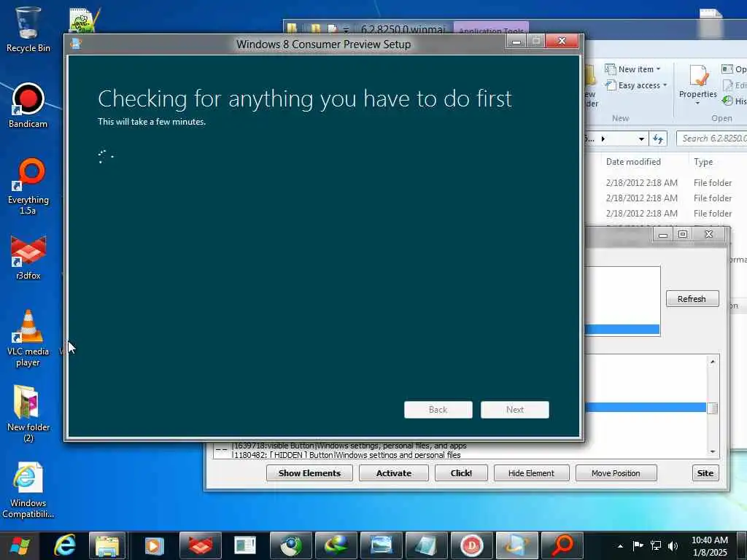The height and width of the screenshot is (560, 747).
Task: Open Internet Explorer from the taskbar
Action: [x=65, y=545]
